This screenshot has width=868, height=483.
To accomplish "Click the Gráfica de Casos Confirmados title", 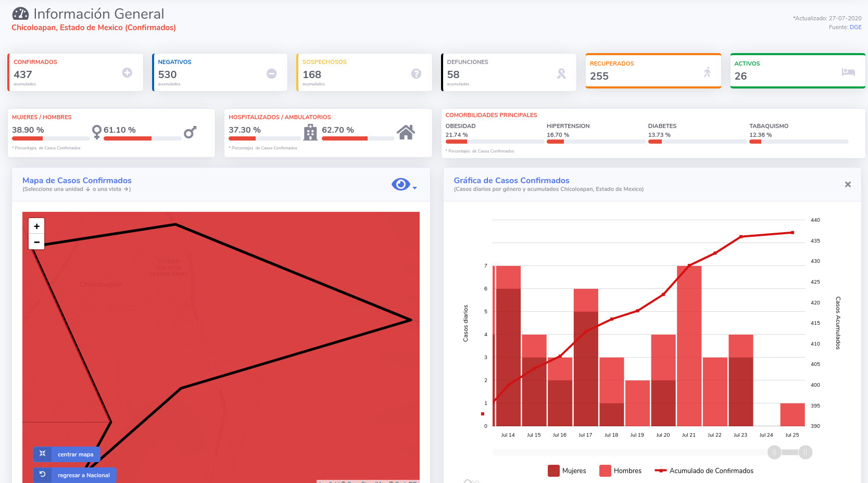I will coord(511,181).
